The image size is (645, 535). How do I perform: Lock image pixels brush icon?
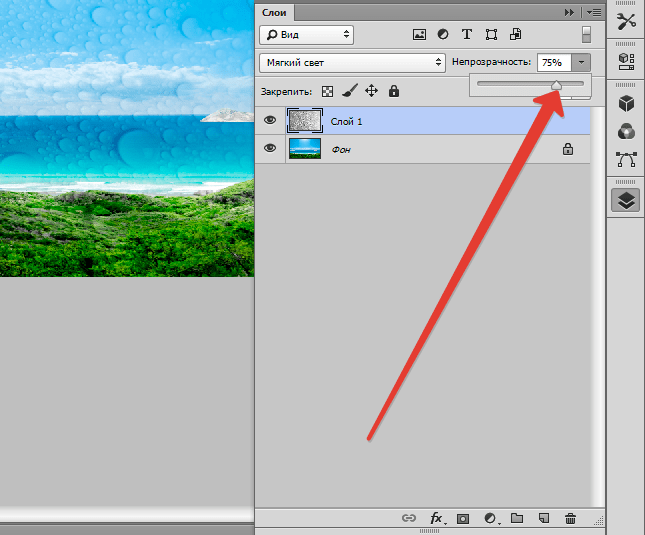tap(350, 91)
